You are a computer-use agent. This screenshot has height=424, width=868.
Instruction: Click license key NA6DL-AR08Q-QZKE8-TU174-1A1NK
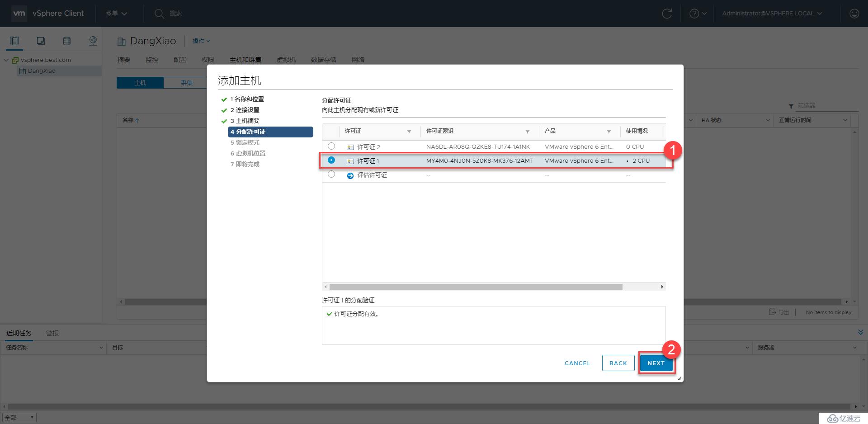(x=478, y=146)
